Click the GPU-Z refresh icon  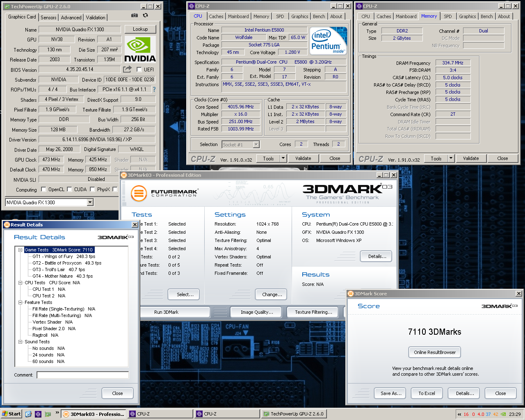point(145,15)
